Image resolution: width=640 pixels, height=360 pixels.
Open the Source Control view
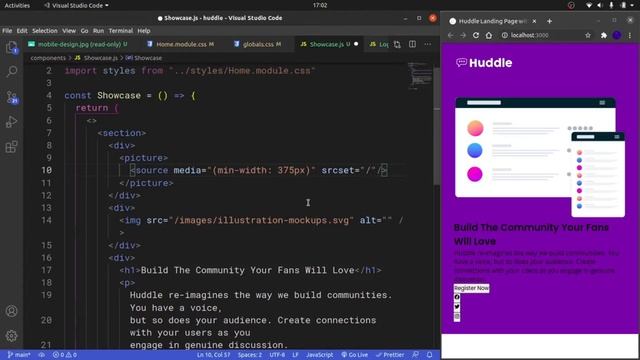11,97
